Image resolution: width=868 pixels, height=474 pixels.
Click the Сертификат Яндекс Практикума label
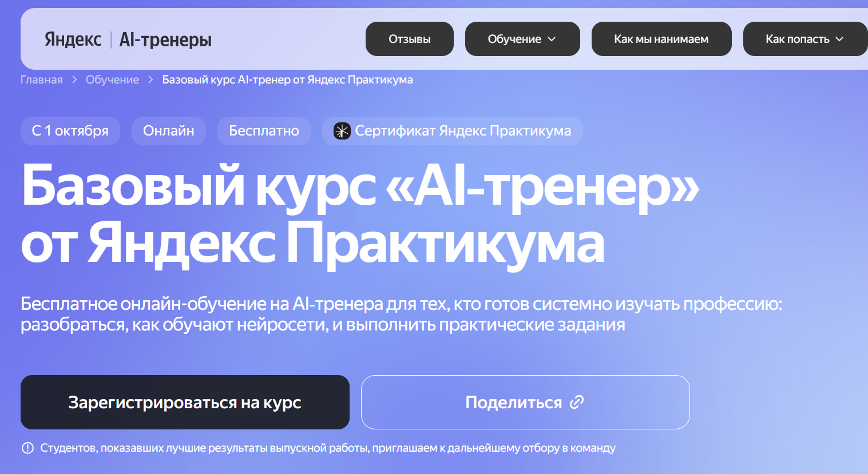(463, 131)
